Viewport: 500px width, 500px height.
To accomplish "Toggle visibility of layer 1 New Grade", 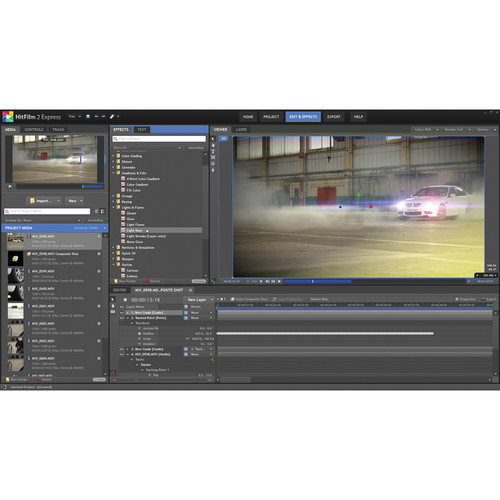I will (122, 313).
